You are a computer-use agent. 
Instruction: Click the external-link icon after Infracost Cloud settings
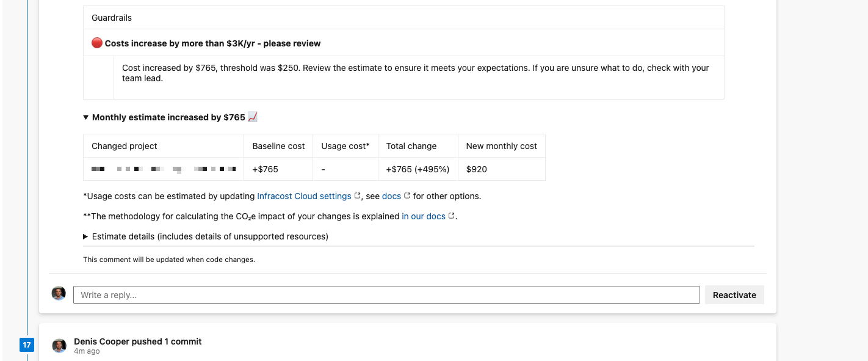point(358,196)
